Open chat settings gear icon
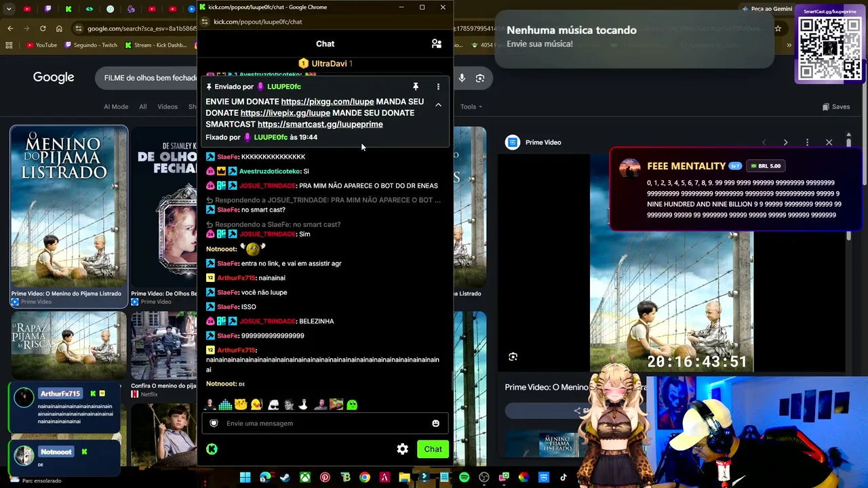 coord(403,449)
